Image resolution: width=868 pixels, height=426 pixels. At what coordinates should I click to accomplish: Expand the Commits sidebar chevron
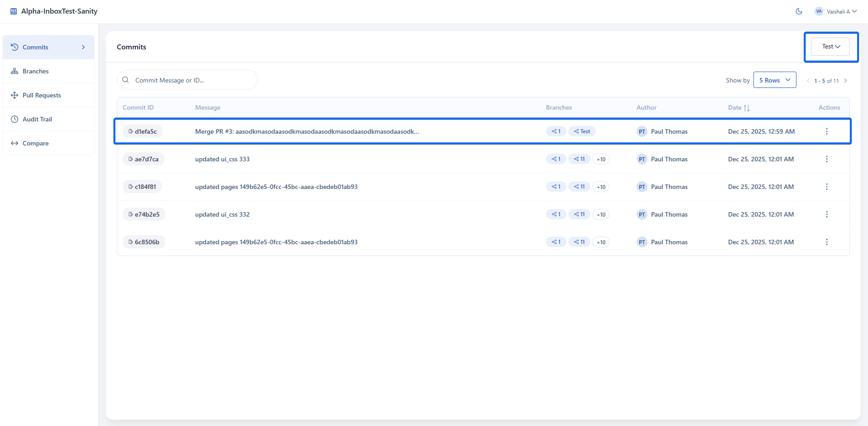tap(83, 47)
